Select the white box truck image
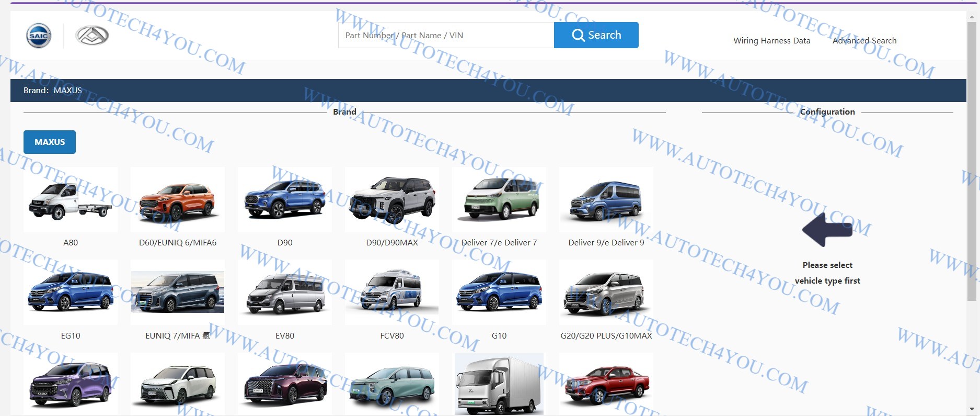 (x=499, y=384)
